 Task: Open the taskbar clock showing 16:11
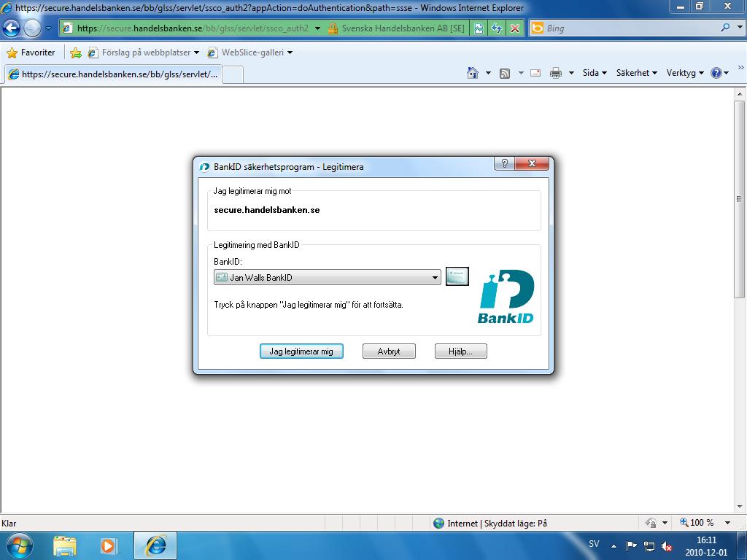point(706,546)
